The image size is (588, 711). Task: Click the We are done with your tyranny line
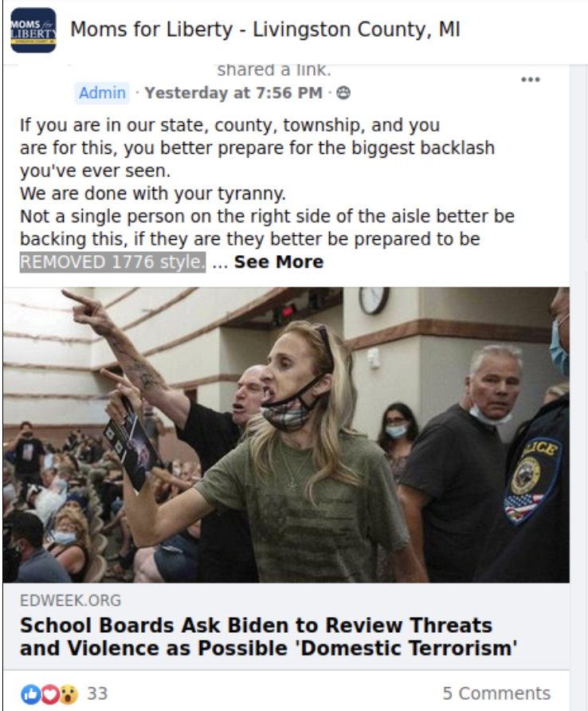tap(153, 194)
